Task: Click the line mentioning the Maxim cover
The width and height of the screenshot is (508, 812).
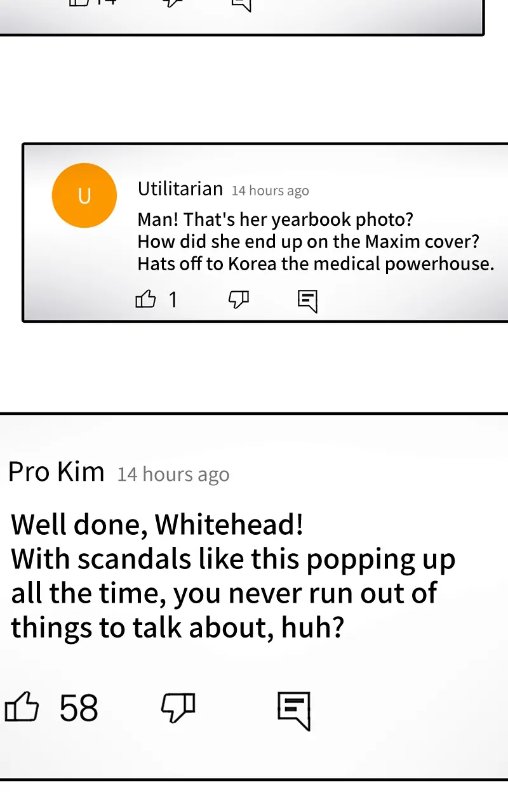Action: tap(309, 242)
